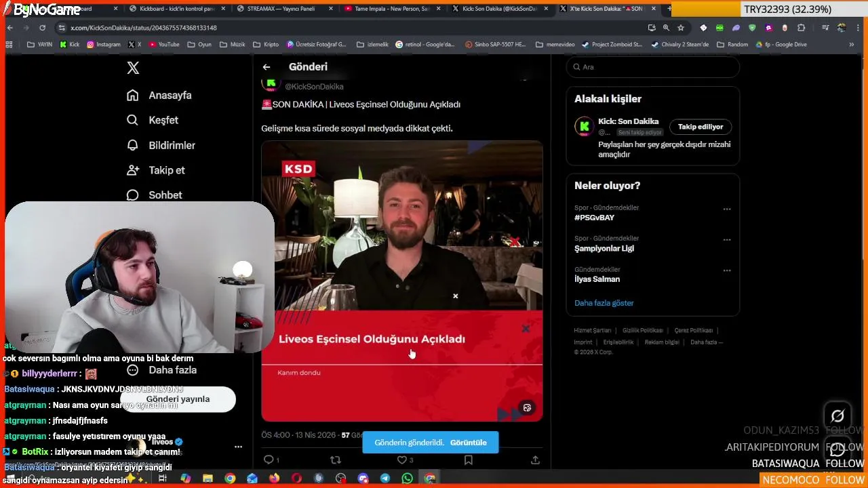Open the browser zoom icon
This screenshot has height=488, width=868.
(x=666, y=28)
